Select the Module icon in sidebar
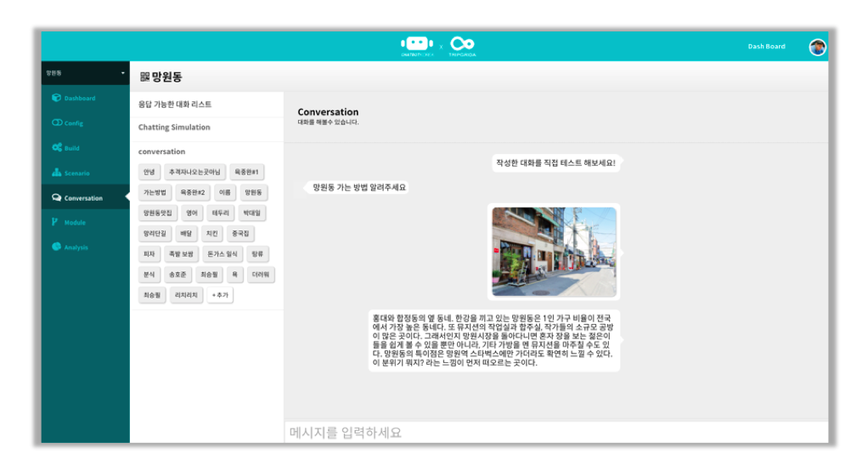868x471 pixels. [x=55, y=222]
